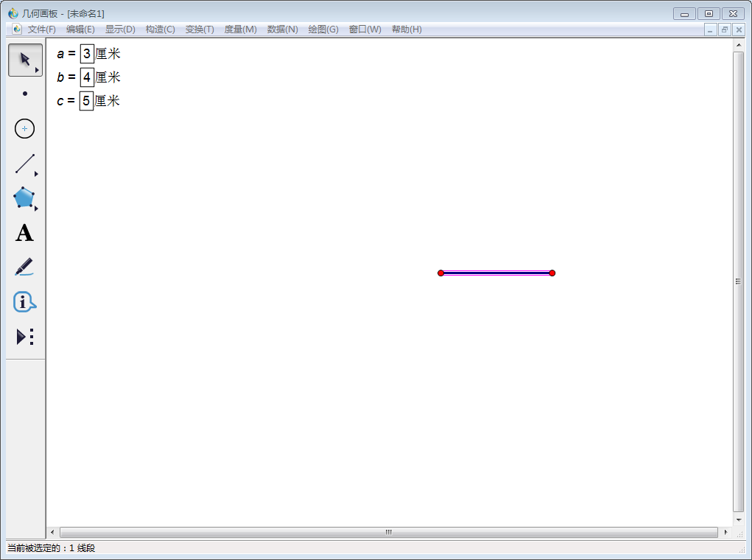Open the 绘图(G) menu

click(x=323, y=29)
